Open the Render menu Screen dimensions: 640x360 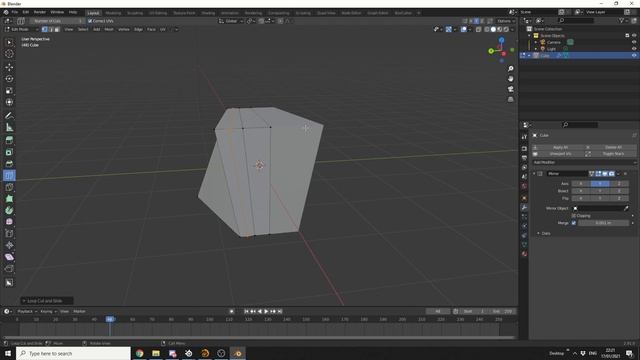[40, 12]
